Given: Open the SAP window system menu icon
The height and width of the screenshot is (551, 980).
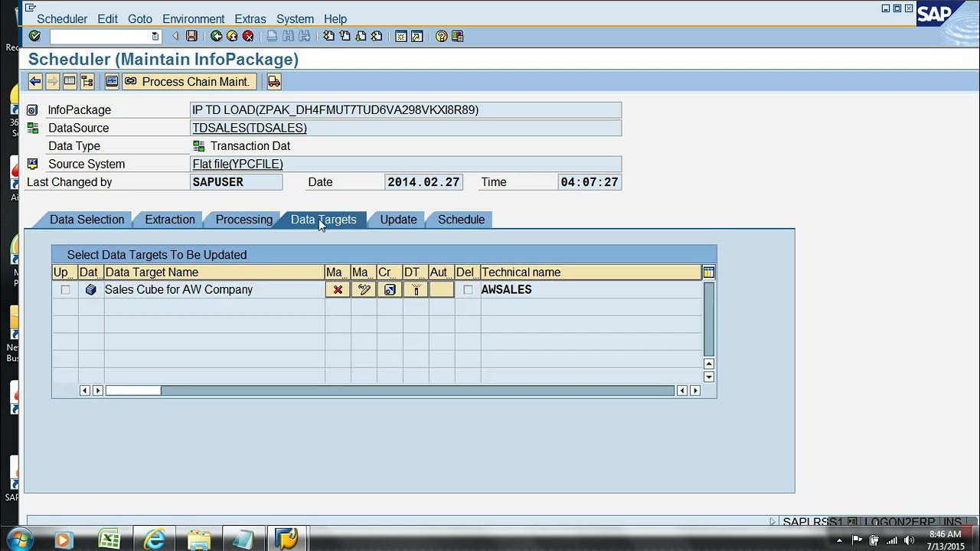Looking at the screenshot, I should tap(31, 8).
